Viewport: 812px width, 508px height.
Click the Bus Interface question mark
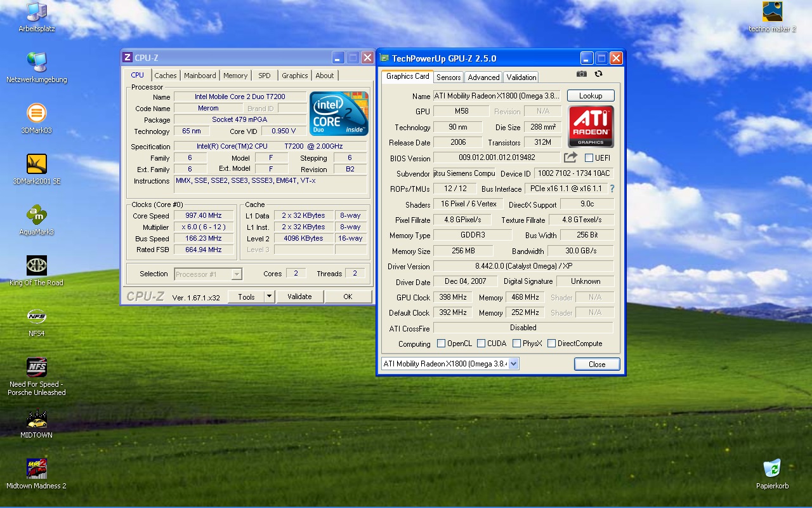tap(612, 189)
